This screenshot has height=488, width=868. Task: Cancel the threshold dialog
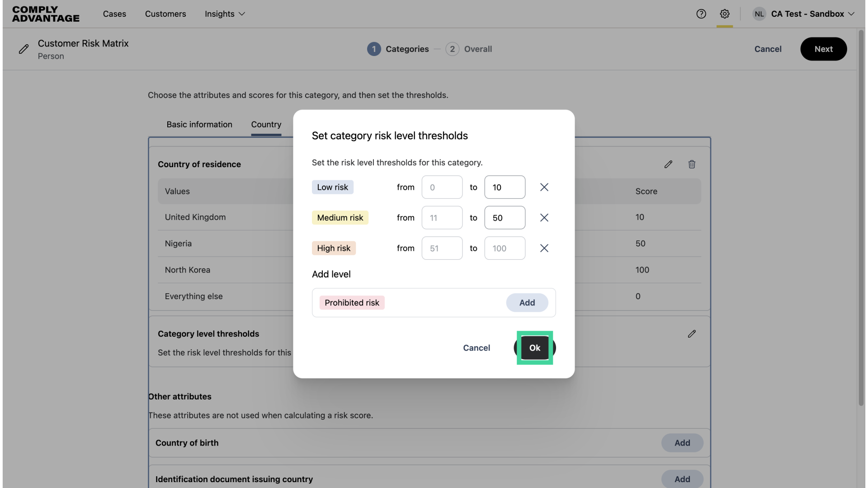(476, 348)
